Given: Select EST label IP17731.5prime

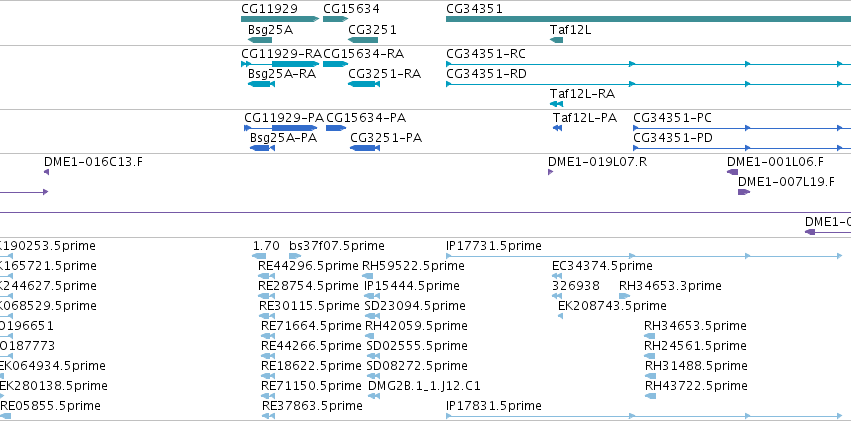Looking at the screenshot, I should 494,246.
